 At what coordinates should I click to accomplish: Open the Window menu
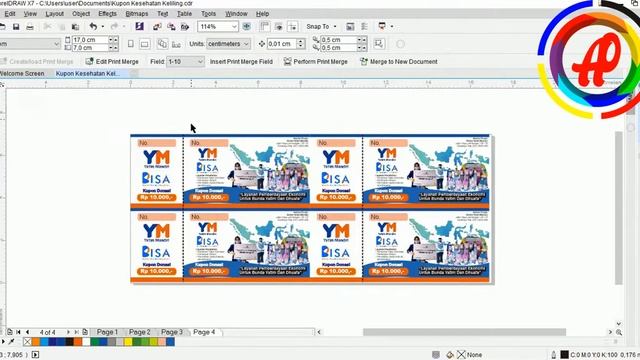pos(236,13)
